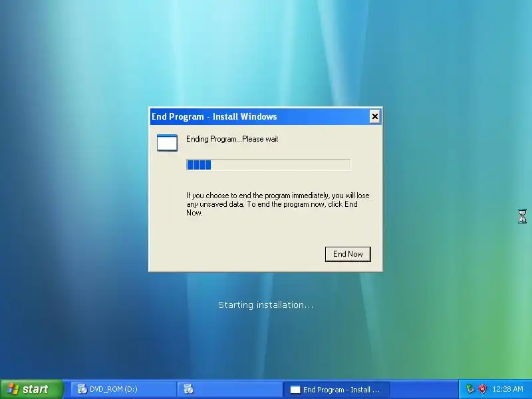
Task: Open the red Security Center shield tray icon
Action: [x=483, y=389]
